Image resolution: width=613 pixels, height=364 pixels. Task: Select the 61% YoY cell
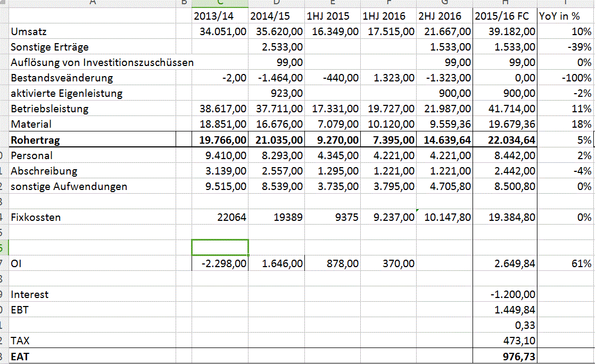(565, 263)
